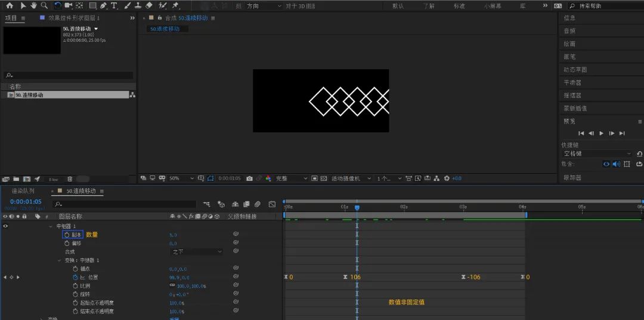The image size is (644, 320).
Task: Select the Roto Brush tool
Action: [x=163, y=6]
